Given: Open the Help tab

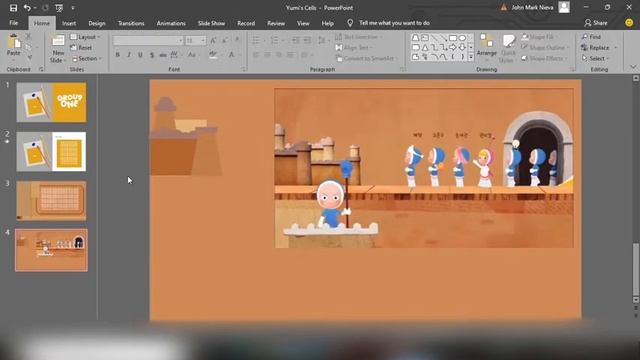Looking at the screenshot, I should [327, 23].
